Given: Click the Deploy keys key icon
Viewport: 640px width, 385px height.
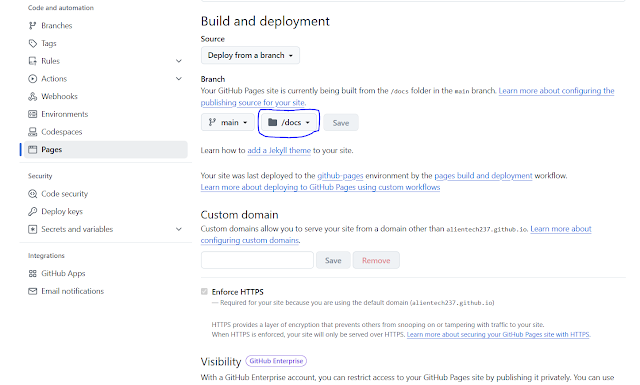Looking at the screenshot, I should [32, 211].
